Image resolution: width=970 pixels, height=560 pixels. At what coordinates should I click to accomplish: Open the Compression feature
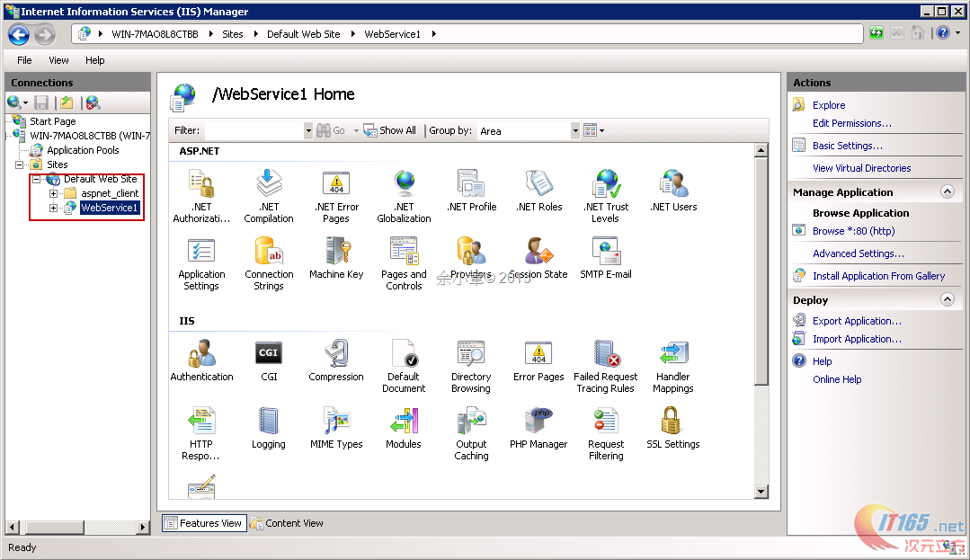(336, 360)
